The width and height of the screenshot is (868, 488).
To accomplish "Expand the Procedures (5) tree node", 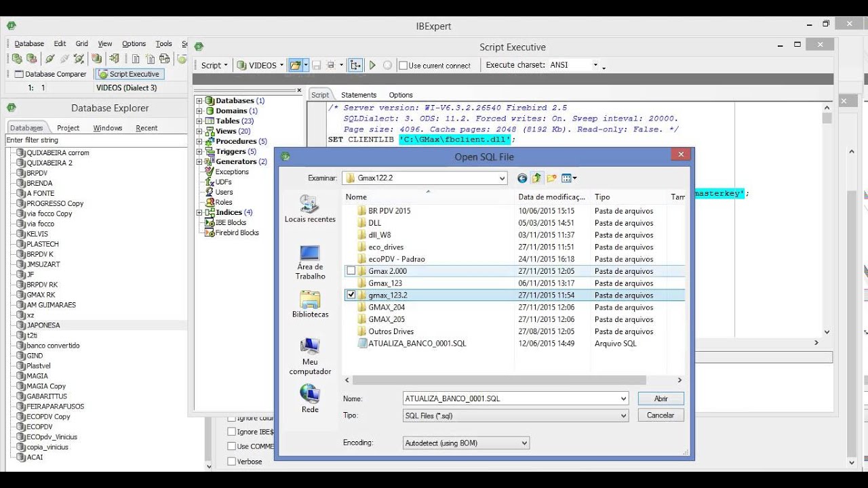I will click(x=199, y=142).
